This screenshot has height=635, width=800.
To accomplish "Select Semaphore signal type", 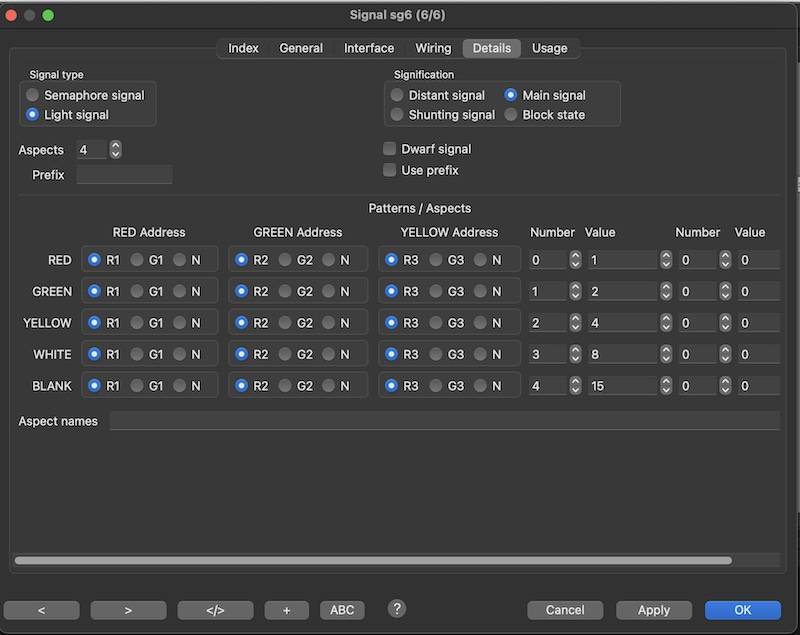I will coord(33,95).
